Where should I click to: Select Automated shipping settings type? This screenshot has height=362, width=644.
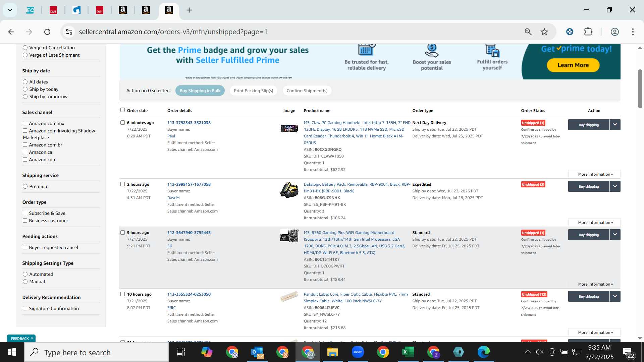tap(25, 274)
